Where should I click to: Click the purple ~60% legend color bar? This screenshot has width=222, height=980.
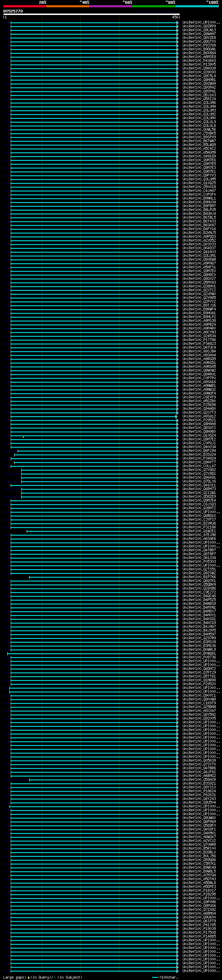[x=111, y=7]
